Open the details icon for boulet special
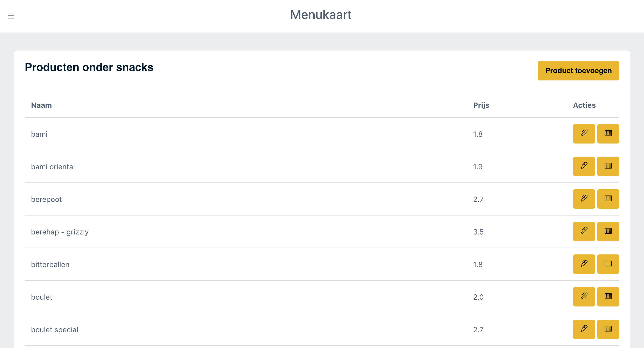644x348 pixels. tap(608, 329)
